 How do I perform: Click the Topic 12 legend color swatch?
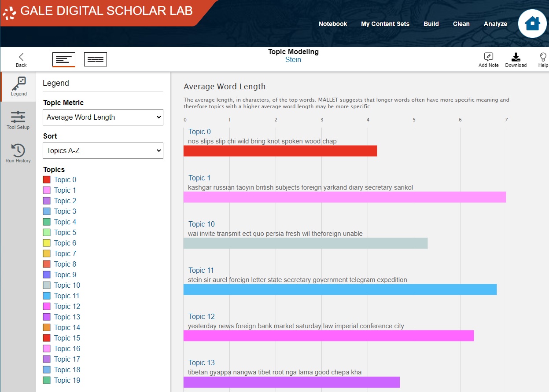pyautogui.click(x=47, y=306)
